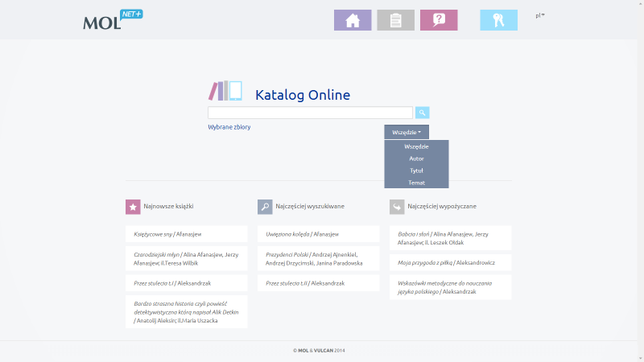The width and height of the screenshot is (644, 362).
Task: Open Bardzo straszna historia book entry
Action: [x=187, y=312]
